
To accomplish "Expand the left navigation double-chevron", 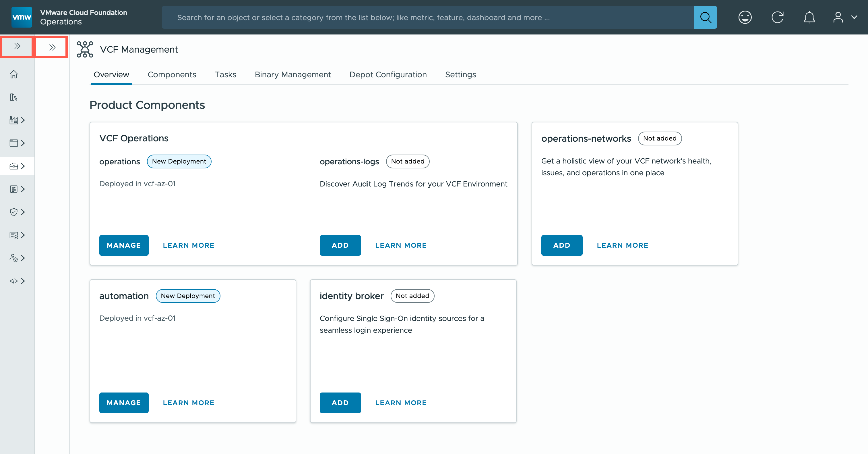I will coord(17,46).
